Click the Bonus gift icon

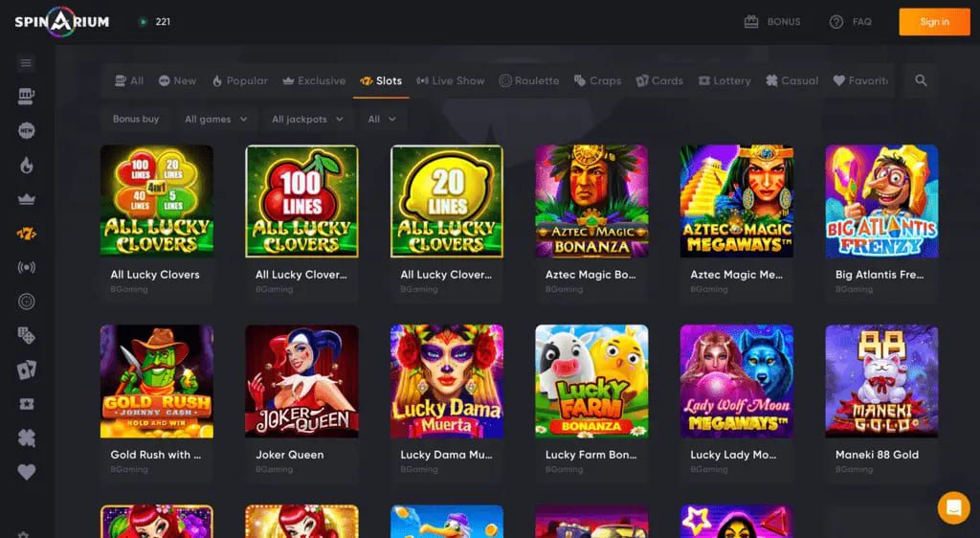(751, 22)
